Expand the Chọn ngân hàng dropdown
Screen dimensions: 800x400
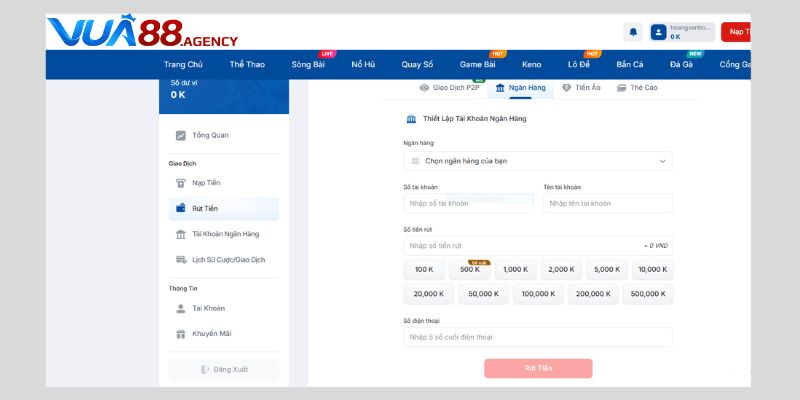pyautogui.click(x=538, y=161)
